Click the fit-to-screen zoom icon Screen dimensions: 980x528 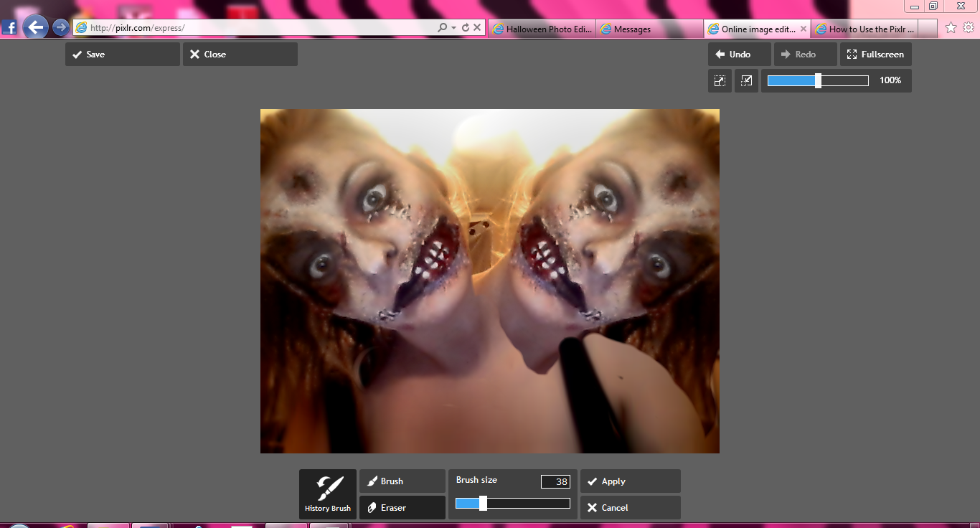pyautogui.click(x=720, y=81)
